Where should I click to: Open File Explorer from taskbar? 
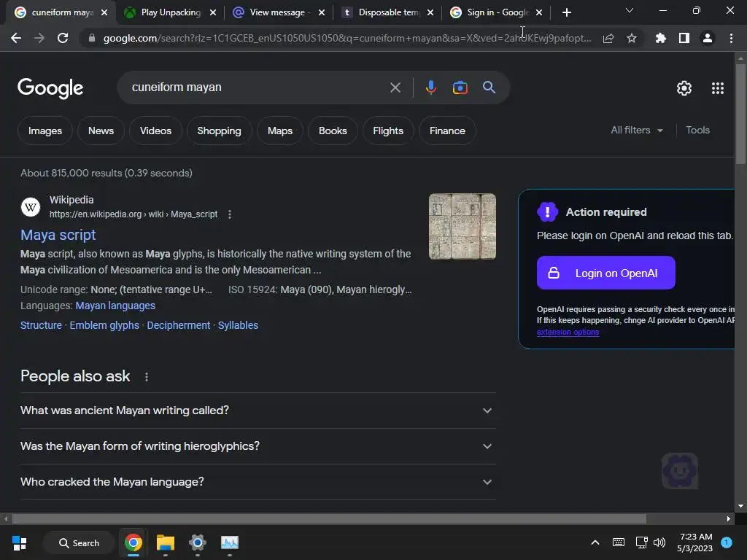[x=166, y=542]
